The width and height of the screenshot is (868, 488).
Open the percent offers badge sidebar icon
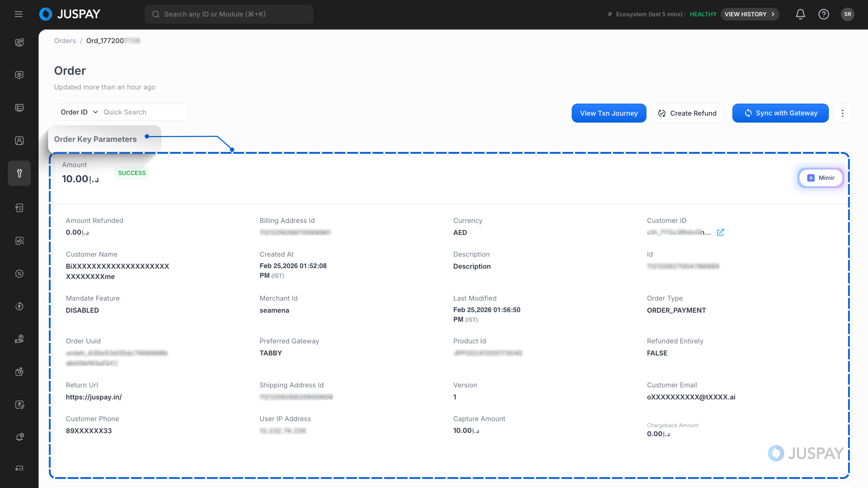click(19, 273)
